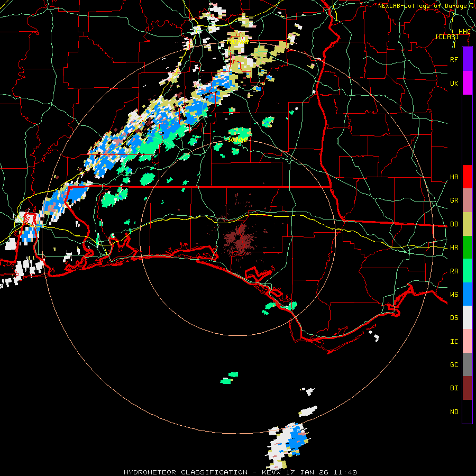Click the GR legend label
Image resolution: width=476 pixels, height=476 pixels.
[454, 200]
